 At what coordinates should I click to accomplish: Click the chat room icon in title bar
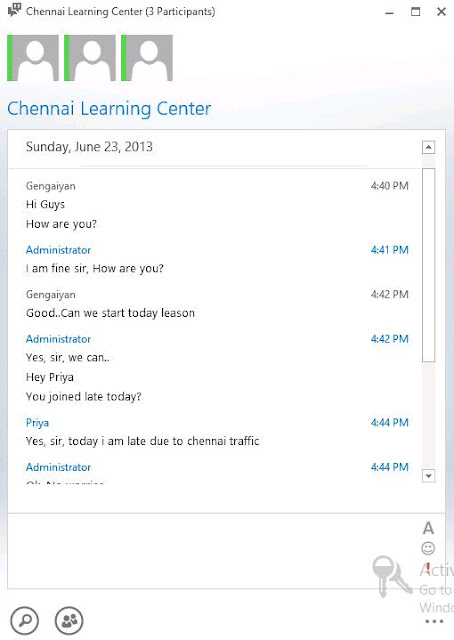click(14, 10)
